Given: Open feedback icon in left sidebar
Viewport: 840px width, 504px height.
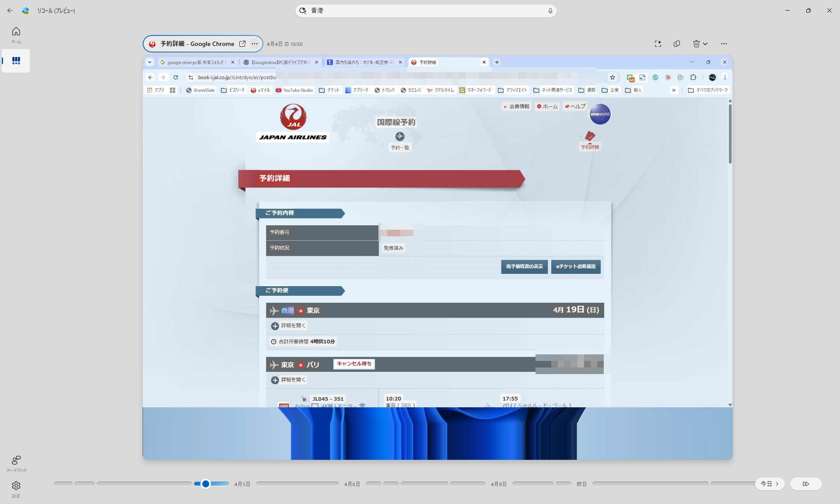Looking at the screenshot, I should 16,460.
